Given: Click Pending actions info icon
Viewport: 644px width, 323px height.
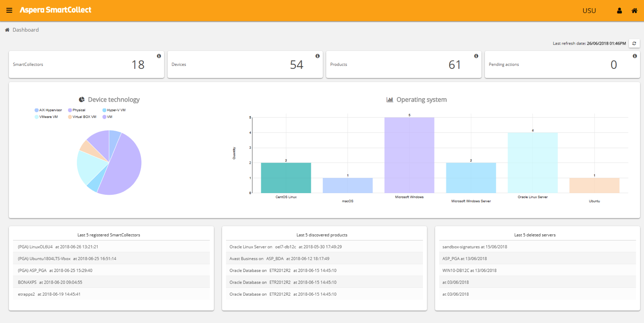Looking at the screenshot, I should point(635,56).
